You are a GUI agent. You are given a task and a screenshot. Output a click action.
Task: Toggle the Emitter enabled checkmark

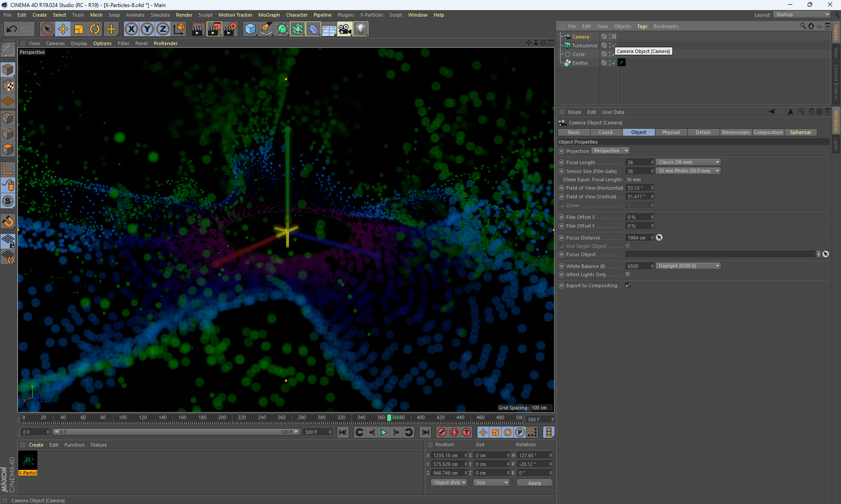tap(614, 63)
